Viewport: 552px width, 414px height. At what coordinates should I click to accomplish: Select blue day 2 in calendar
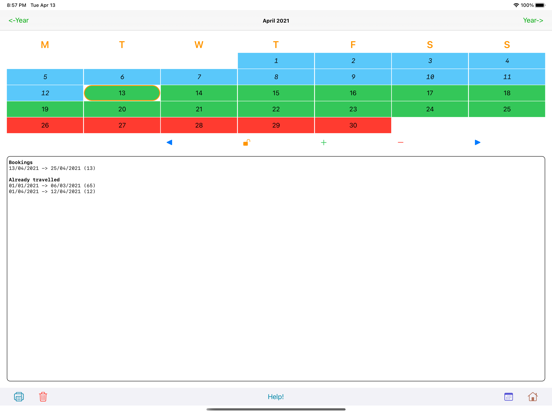[x=353, y=61]
